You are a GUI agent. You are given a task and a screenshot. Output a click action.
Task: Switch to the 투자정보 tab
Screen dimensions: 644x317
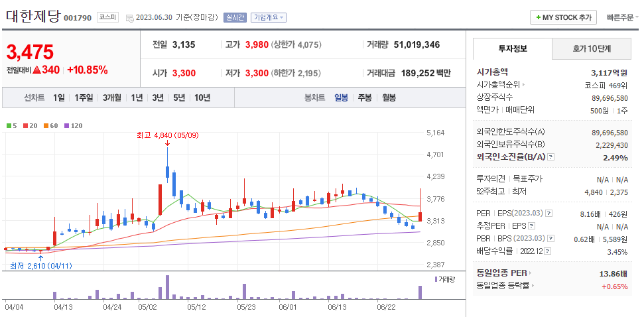click(x=513, y=49)
